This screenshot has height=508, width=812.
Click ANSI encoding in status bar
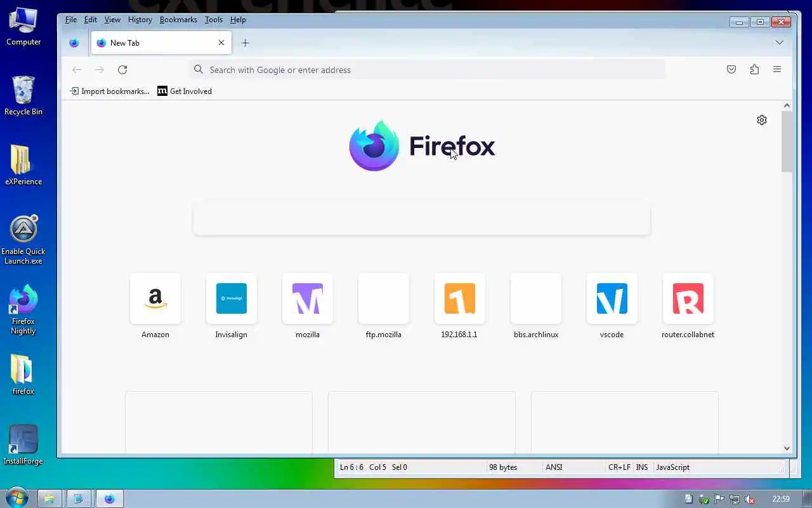point(554,467)
